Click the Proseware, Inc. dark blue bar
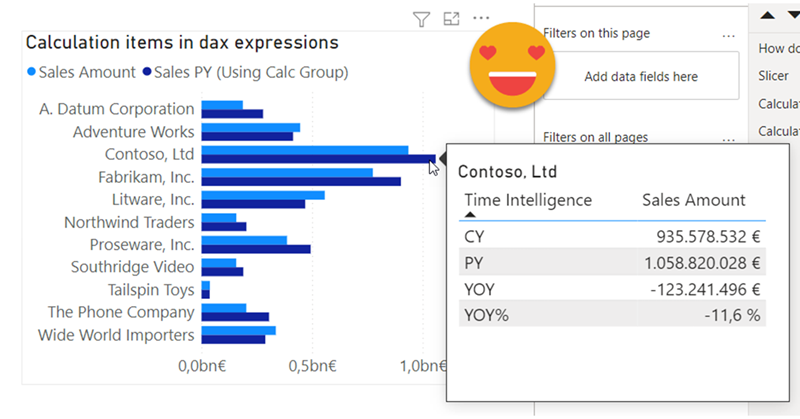Viewport: 800px width, 419px height. (255, 249)
